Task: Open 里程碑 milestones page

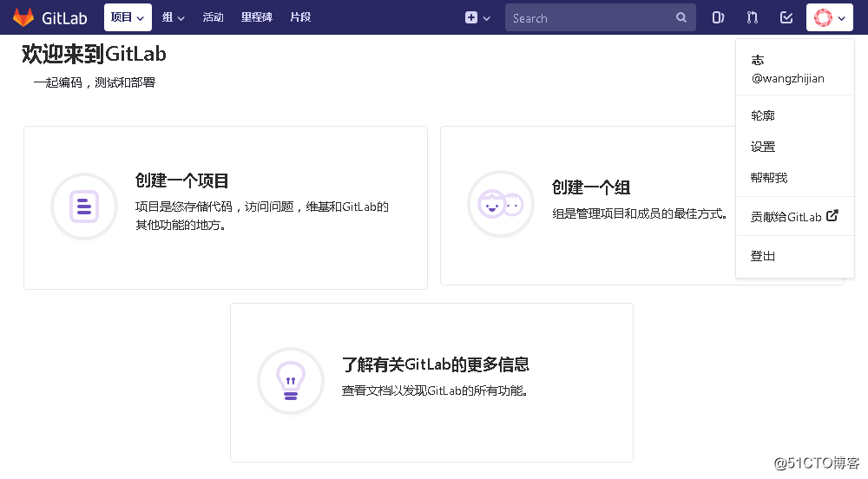Action: [257, 17]
